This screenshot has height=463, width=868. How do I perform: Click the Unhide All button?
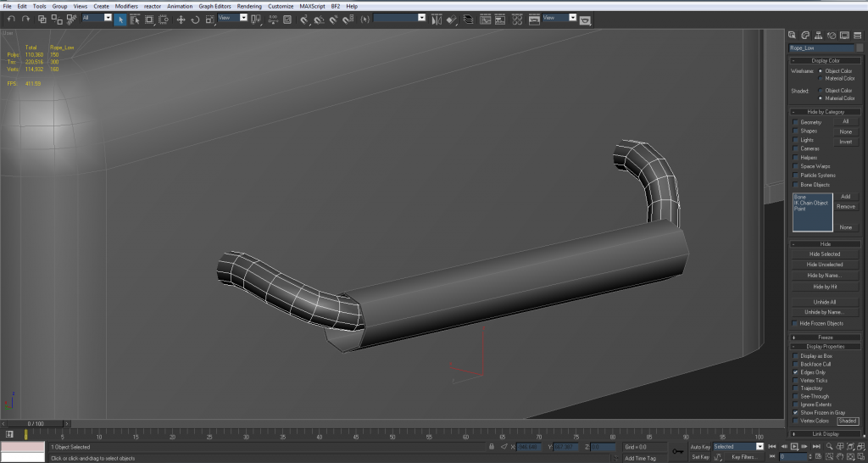[825, 302]
